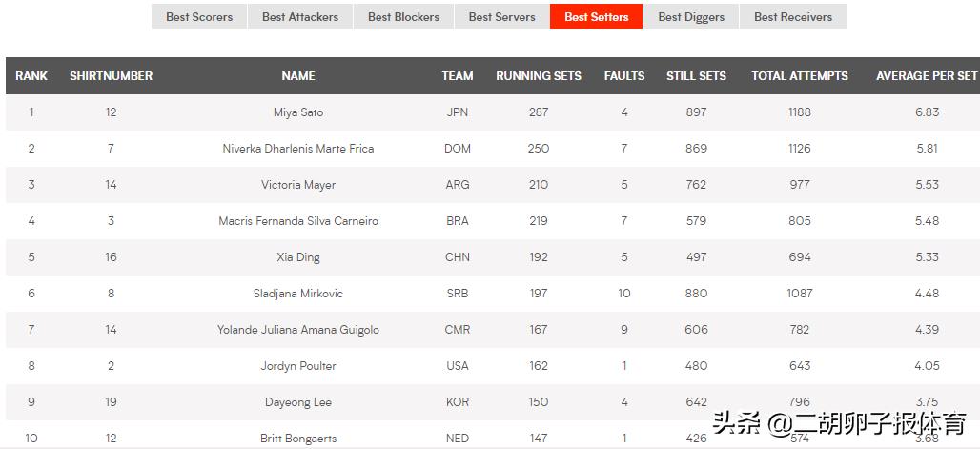This screenshot has width=980, height=449.
Task: Click Macris Fernanda Silva Carneiro's name
Action: point(298,221)
